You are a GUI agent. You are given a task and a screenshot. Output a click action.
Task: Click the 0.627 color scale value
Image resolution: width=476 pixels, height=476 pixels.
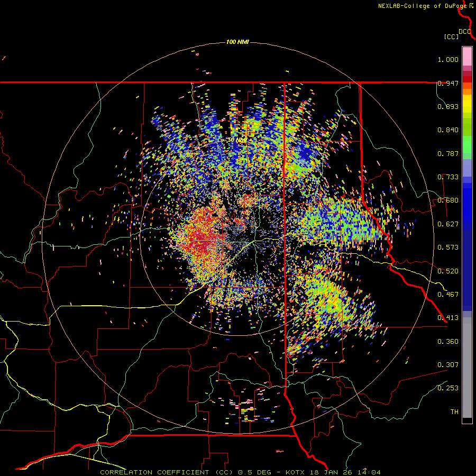(448, 224)
